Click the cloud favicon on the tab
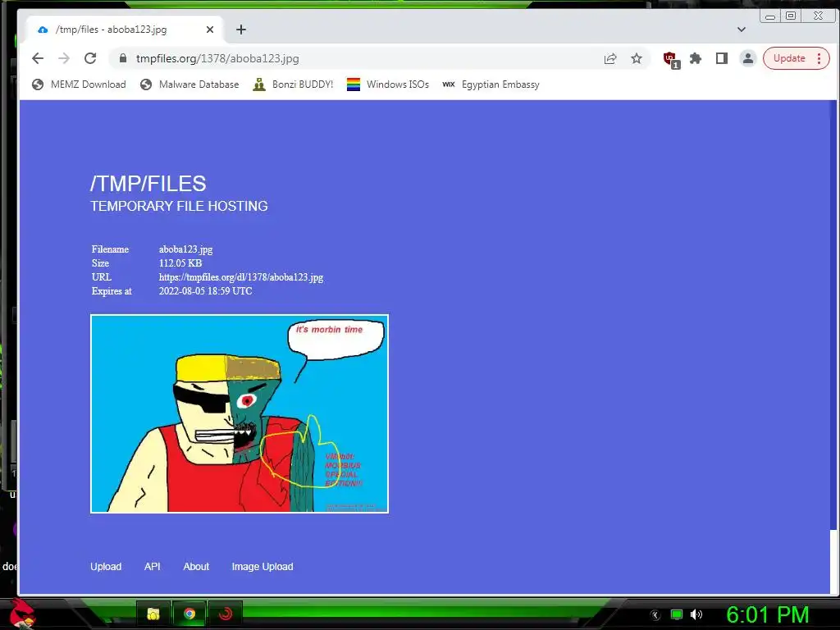 pyautogui.click(x=43, y=30)
